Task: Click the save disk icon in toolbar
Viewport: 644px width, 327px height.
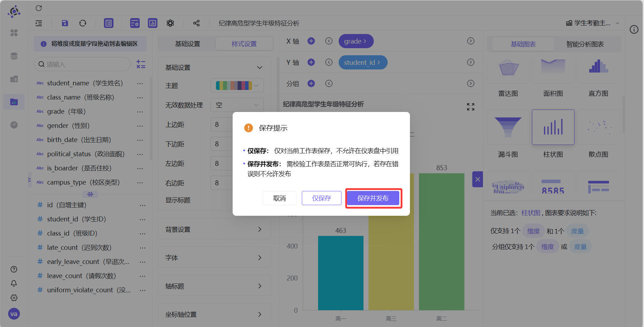Action: [x=65, y=23]
